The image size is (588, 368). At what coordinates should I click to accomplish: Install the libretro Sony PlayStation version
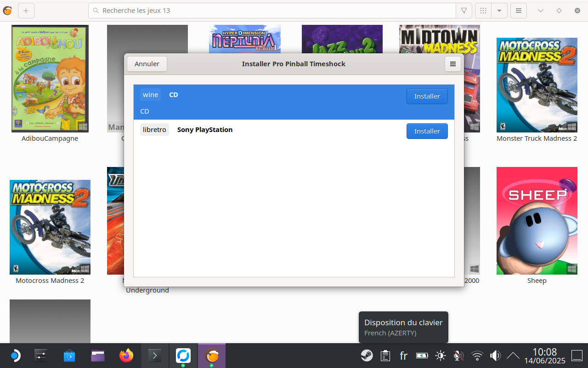427,131
